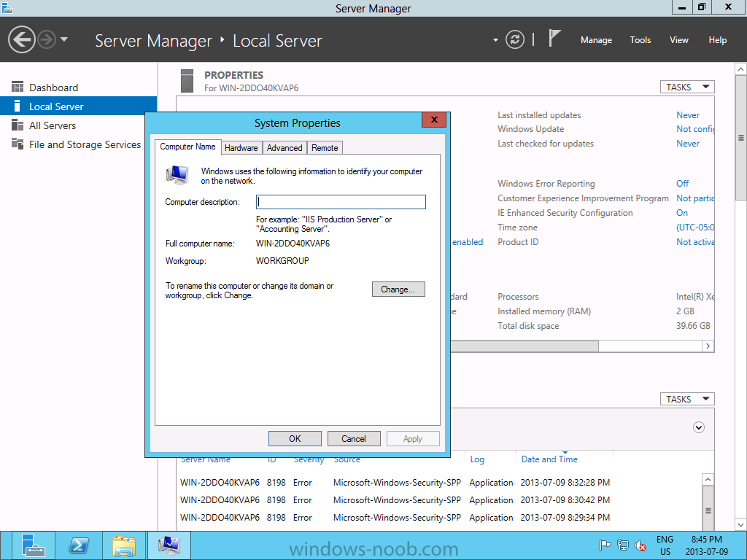Select All Servers in the navigation pane
The width and height of the screenshot is (747, 560).
point(79,125)
